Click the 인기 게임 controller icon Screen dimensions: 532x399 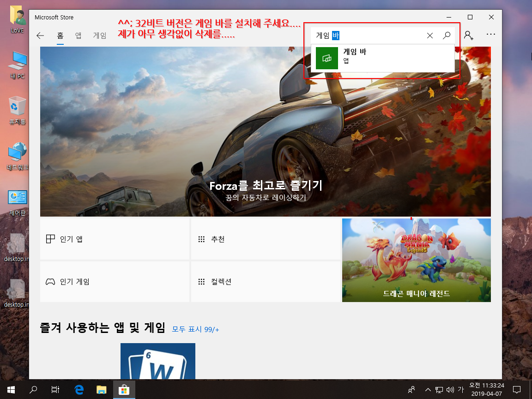[x=50, y=282]
